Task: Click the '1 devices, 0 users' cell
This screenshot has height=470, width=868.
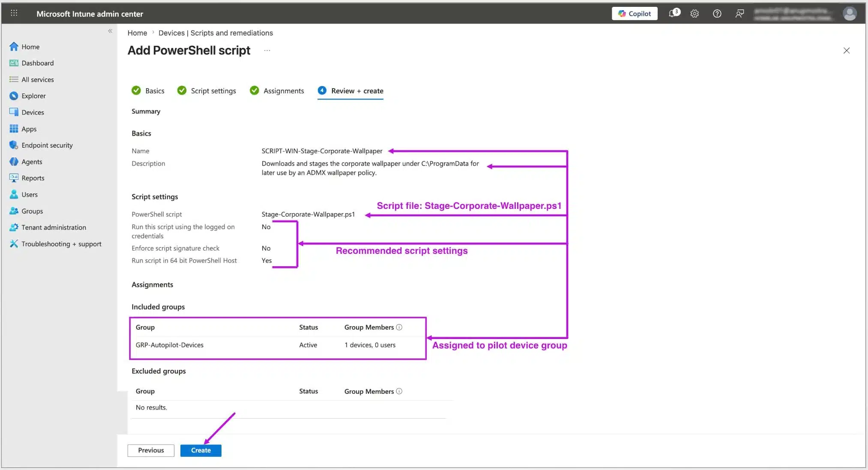Action: (370, 345)
